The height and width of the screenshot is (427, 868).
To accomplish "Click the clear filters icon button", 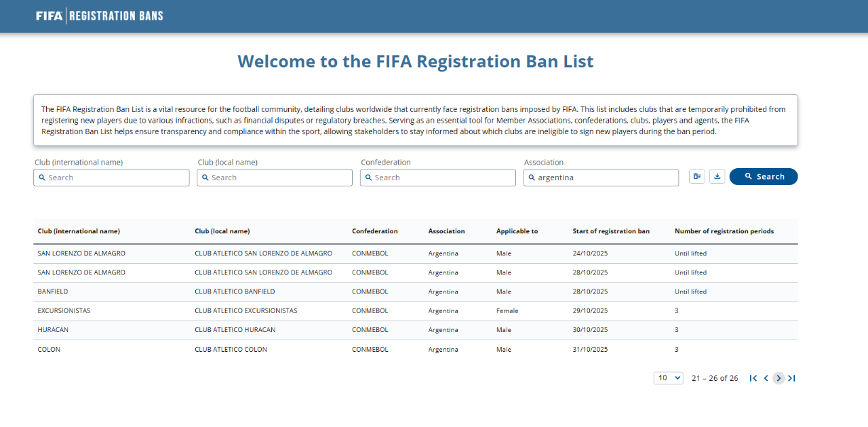I will 696,177.
